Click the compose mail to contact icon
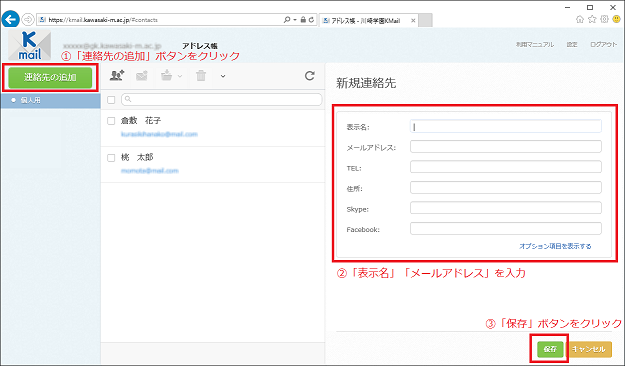The height and width of the screenshot is (366, 625). (x=142, y=75)
